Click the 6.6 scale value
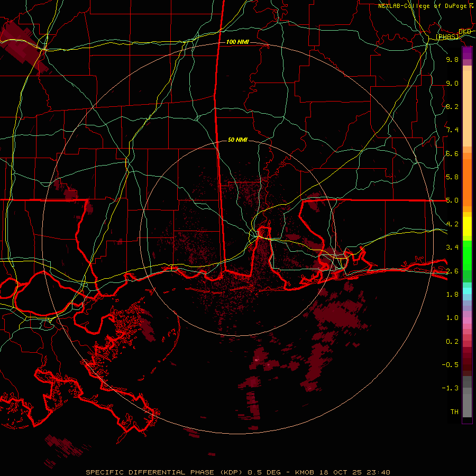 452,153
